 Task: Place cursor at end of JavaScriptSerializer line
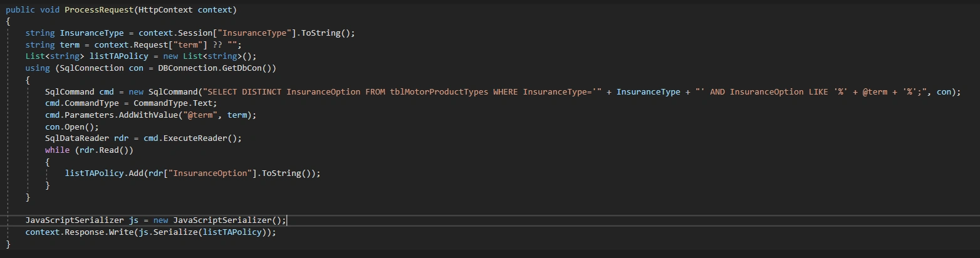pos(287,220)
